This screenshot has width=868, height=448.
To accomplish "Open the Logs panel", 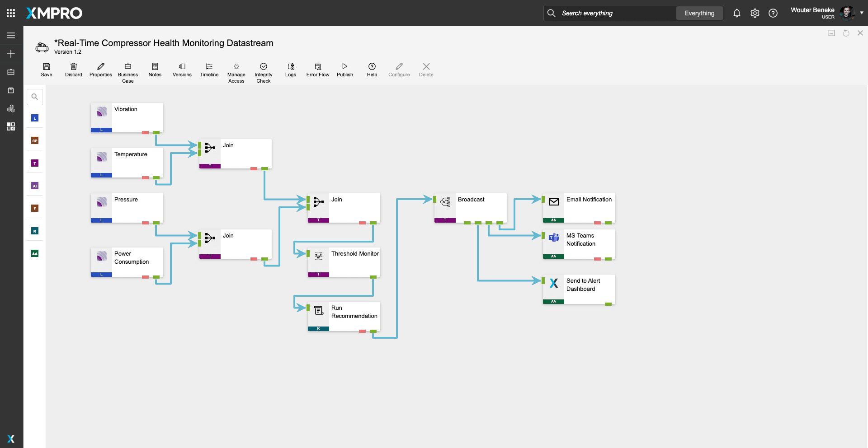I will pyautogui.click(x=291, y=70).
